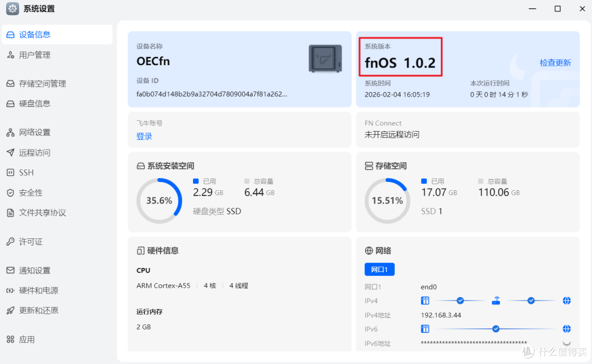Click the 设备信息 drive icon

point(10,35)
